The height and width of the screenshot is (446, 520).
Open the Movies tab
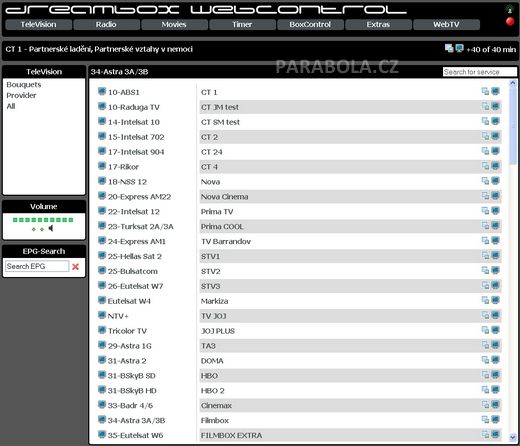174,24
